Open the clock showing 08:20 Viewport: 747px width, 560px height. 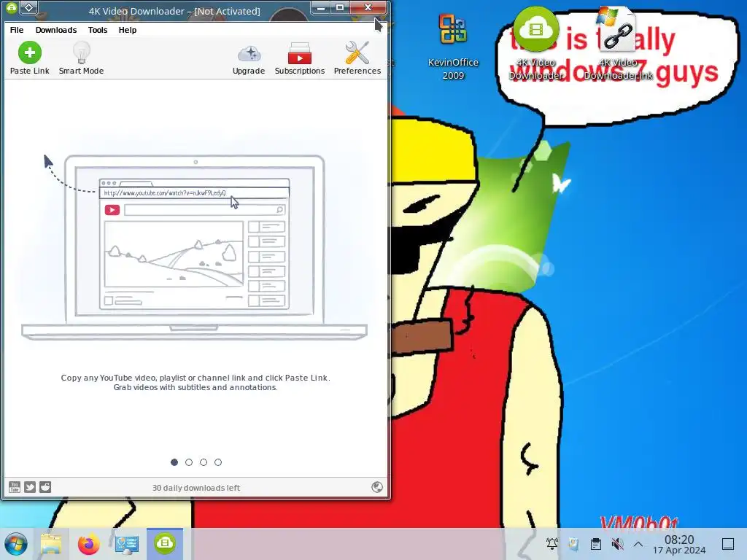679,544
